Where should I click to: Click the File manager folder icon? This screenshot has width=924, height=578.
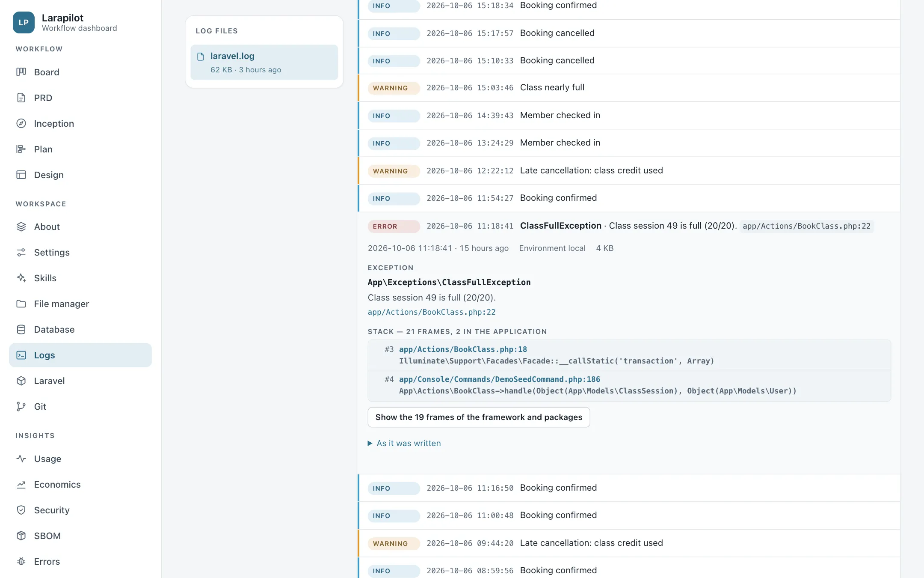(21, 304)
